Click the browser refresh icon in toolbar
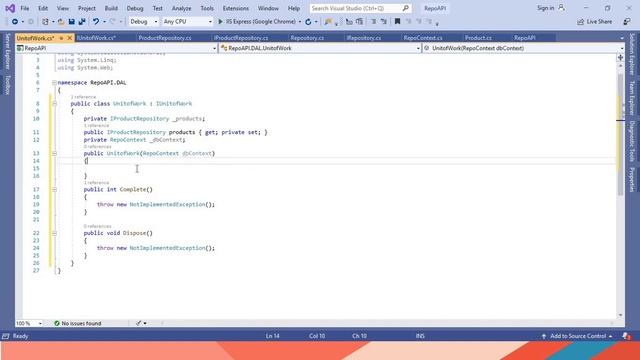Image resolution: width=640 pixels, height=360 pixels. [308, 22]
